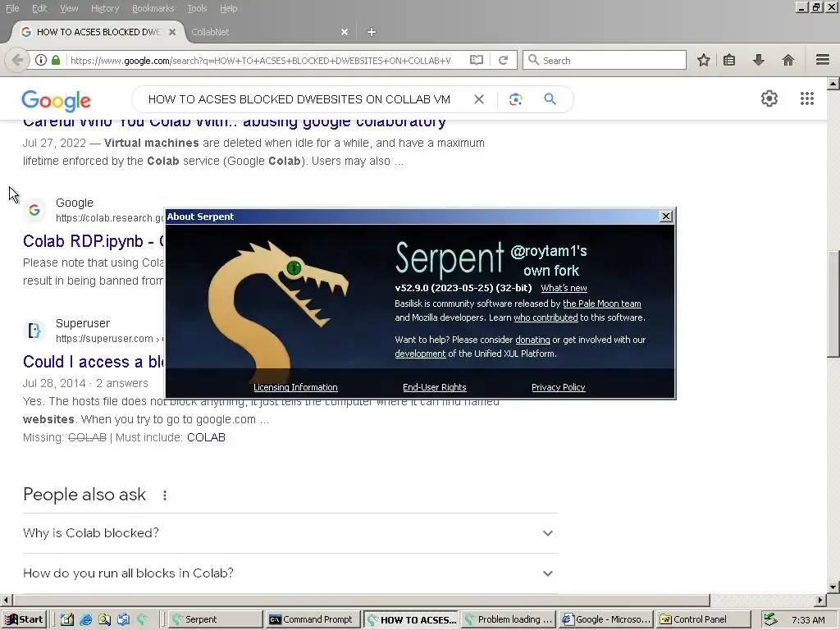Close the HOW TO ACSES tab
Viewport: 840px width, 630px height.
point(172,32)
